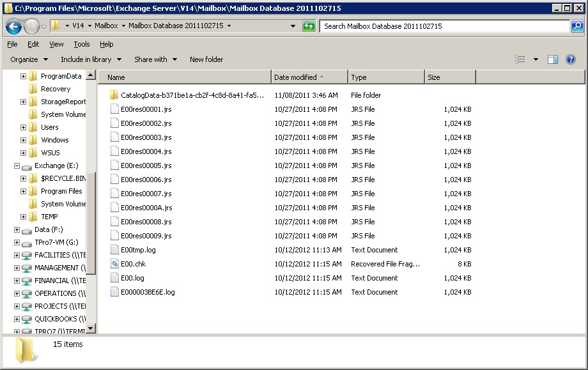Toggle the preview pane
This screenshot has height=370, width=588.
click(x=552, y=59)
